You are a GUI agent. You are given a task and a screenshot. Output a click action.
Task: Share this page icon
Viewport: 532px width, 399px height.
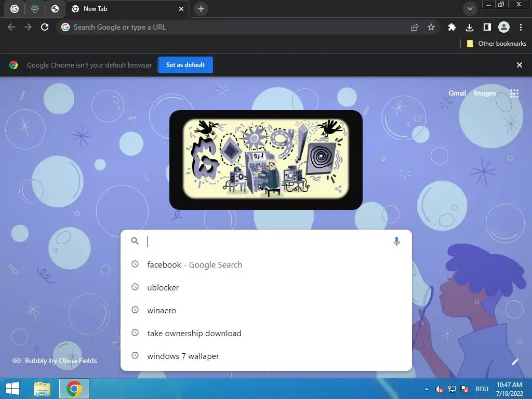[x=414, y=27]
